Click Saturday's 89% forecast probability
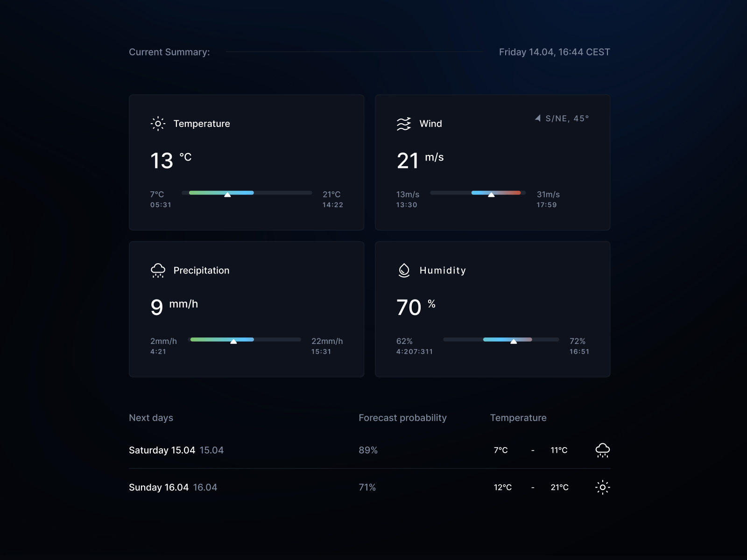This screenshot has width=747, height=560. [x=367, y=450]
